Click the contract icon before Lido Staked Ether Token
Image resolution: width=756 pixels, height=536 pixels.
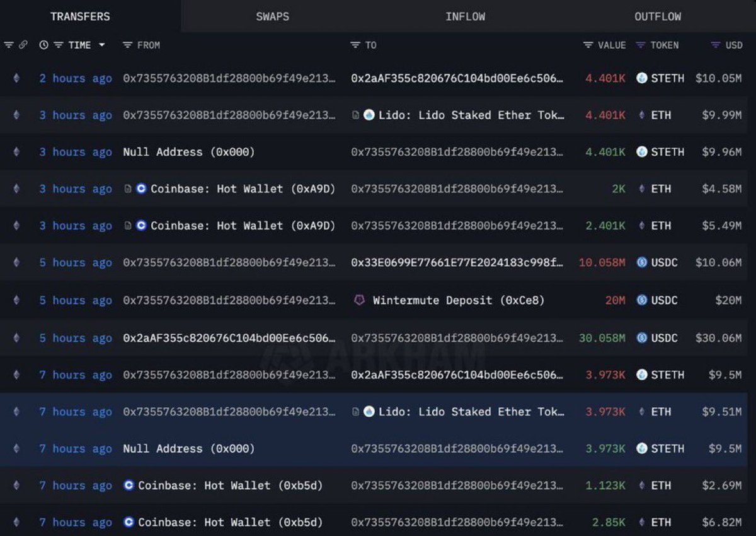pyautogui.click(x=357, y=115)
